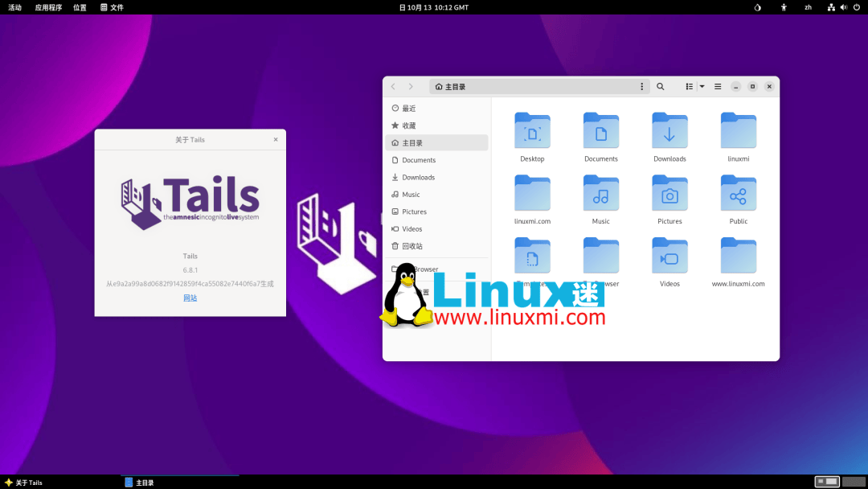
Task: Open the 位置 menu
Action: pyautogui.click(x=80, y=7)
